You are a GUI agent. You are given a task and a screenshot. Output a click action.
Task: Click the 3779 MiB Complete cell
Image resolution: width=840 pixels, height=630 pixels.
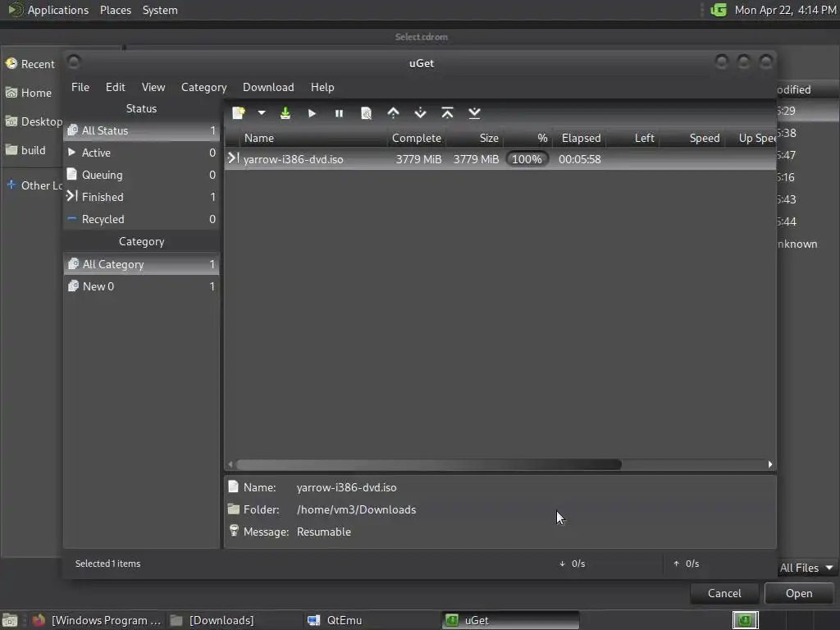pyautogui.click(x=418, y=159)
